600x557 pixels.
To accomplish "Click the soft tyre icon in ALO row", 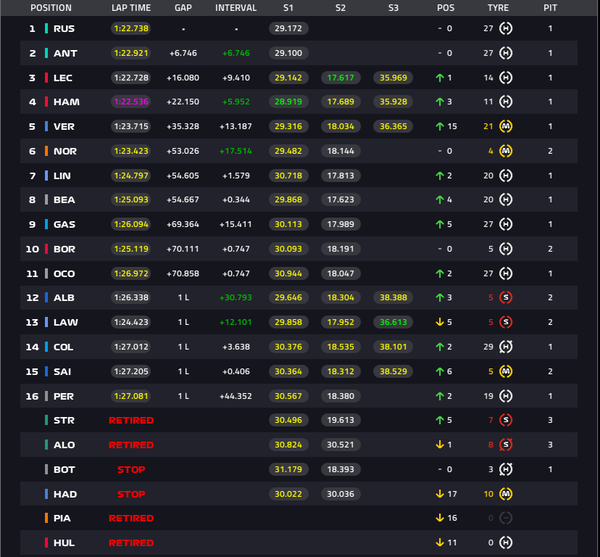I will pos(505,445).
